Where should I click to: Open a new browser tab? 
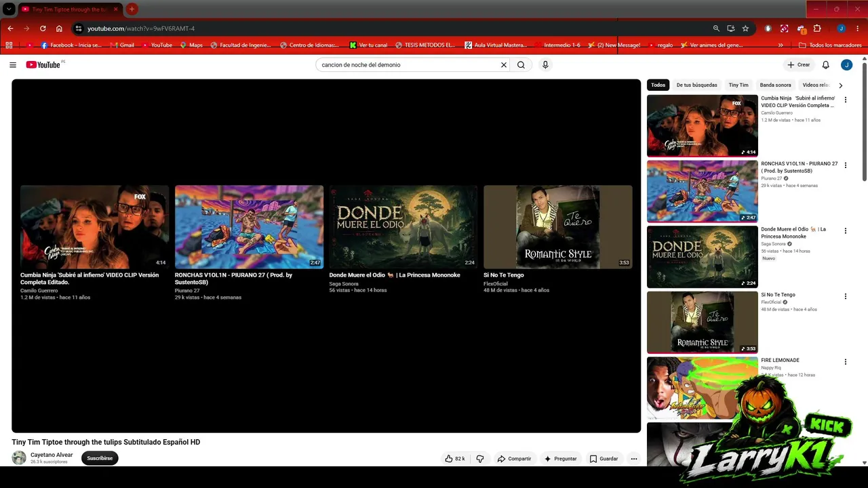pos(132,9)
